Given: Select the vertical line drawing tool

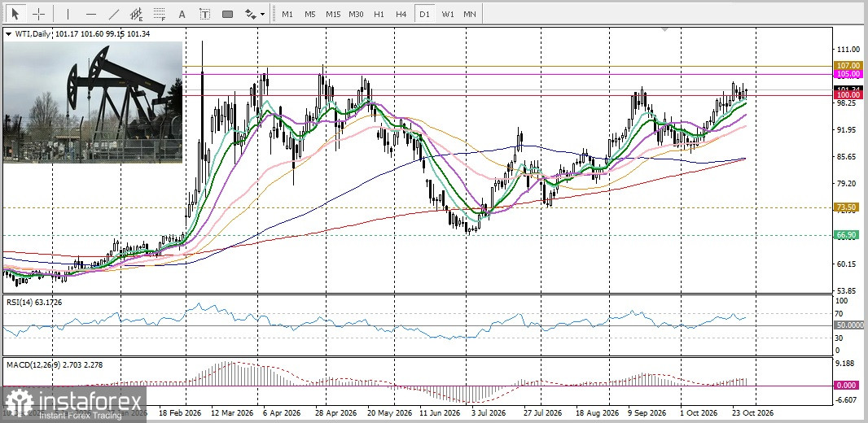Looking at the screenshot, I should click(68, 14).
